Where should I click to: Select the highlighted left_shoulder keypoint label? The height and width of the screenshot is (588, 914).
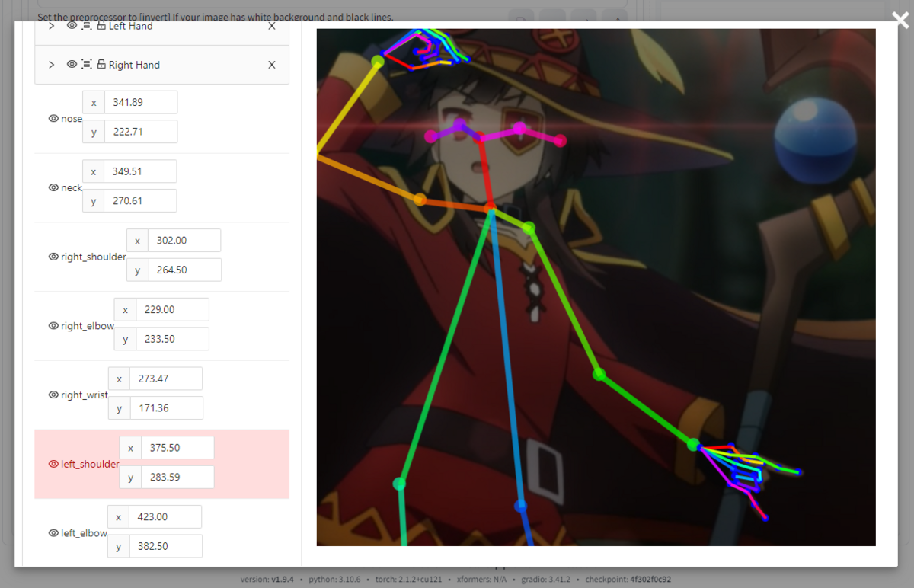tap(90, 464)
